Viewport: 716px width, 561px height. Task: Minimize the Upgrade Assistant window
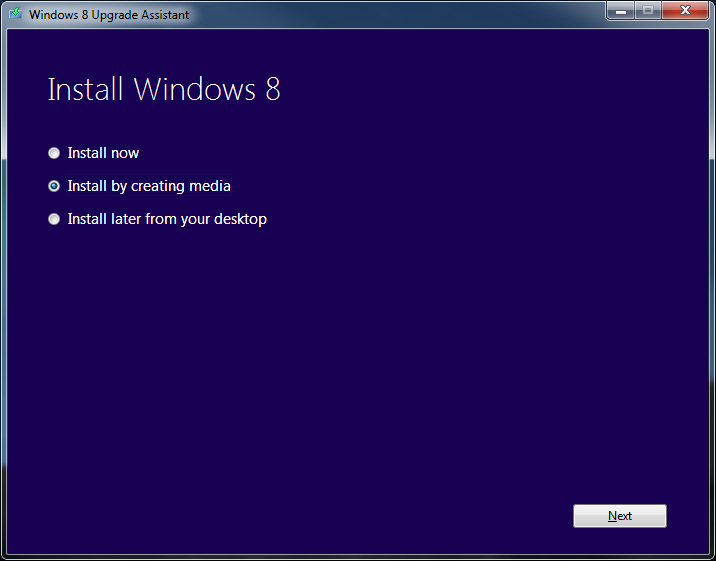(x=621, y=11)
